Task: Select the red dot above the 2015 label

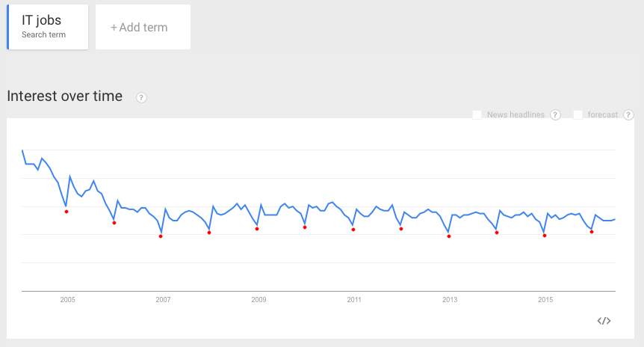Action: tap(545, 236)
